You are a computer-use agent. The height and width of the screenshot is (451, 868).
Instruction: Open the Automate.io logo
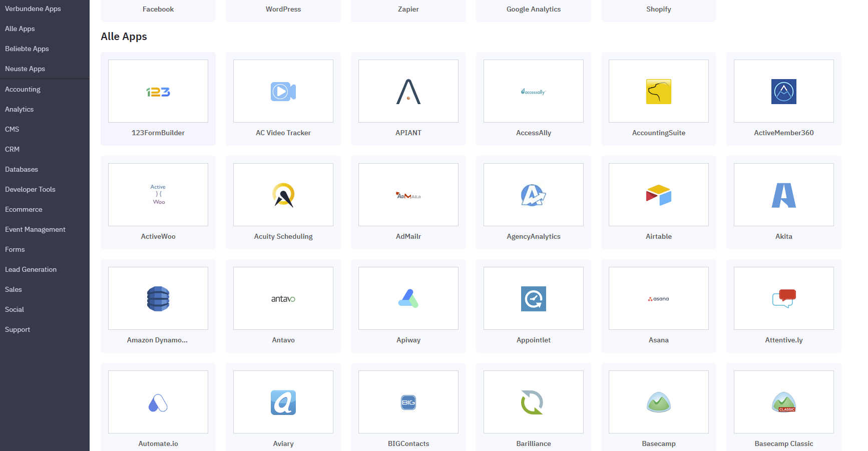click(x=158, y=402)
